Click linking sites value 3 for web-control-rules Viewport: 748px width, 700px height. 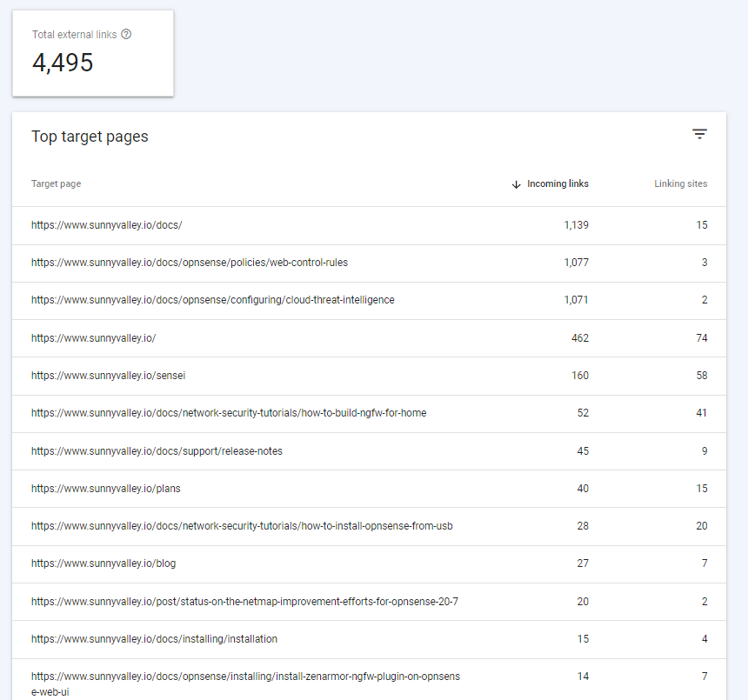pyautogui.click(x=705, y=263)
